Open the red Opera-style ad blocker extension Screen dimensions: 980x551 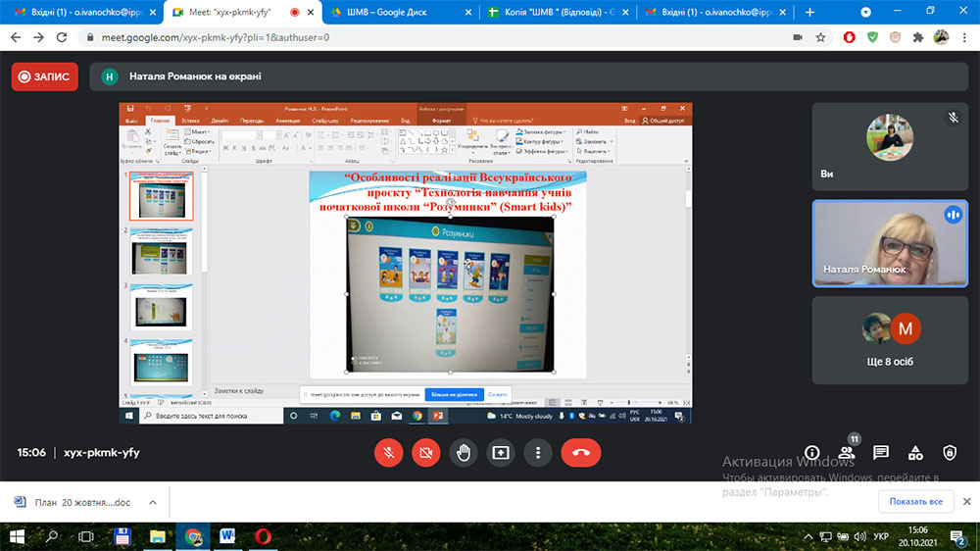(849, 37)
